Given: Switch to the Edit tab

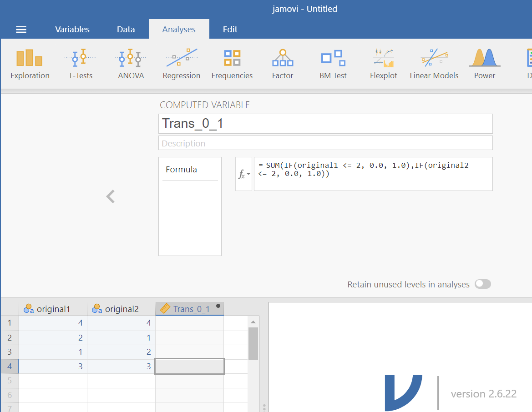Looking at the screenshot, I should pos(230,30).
